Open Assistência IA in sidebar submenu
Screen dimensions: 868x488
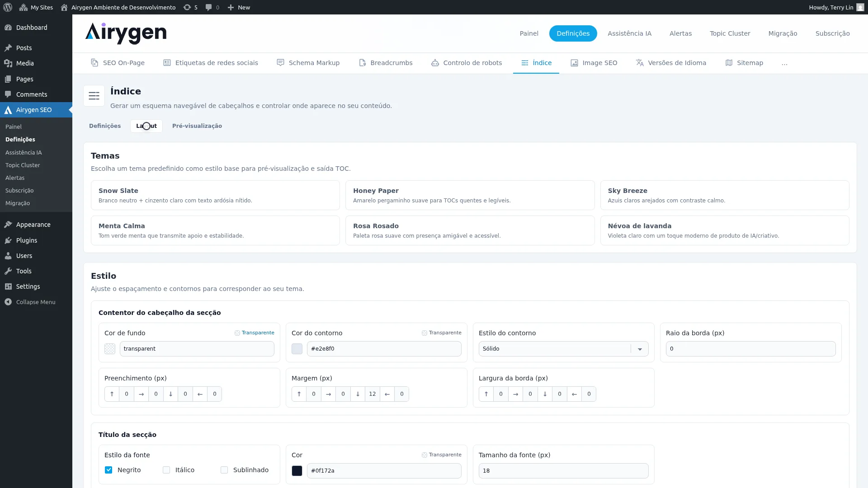[x=24, y=153]
